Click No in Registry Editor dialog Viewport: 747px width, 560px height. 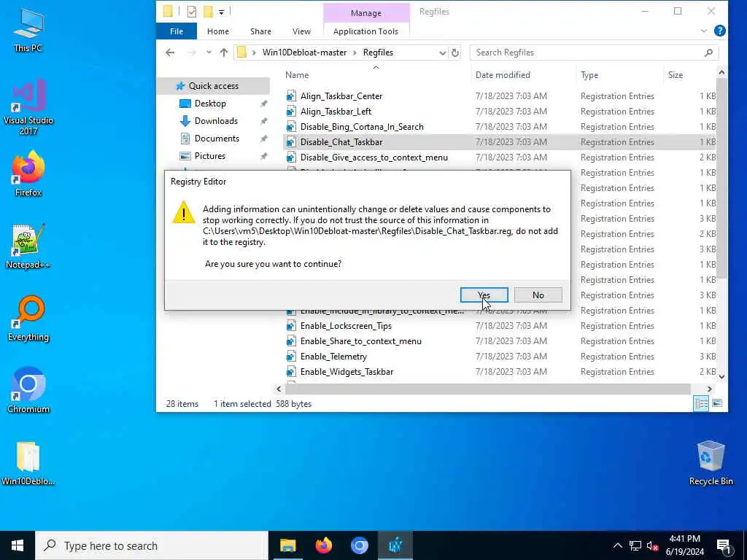tap(538, 295)
